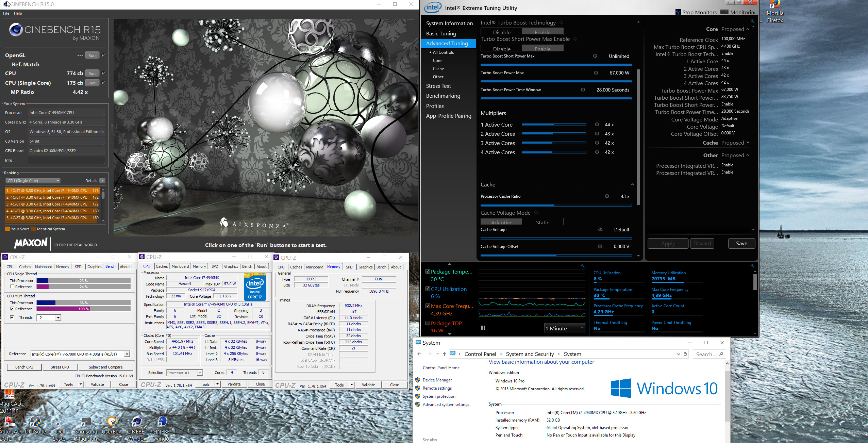This screenshot has width=868, height=443.
Task: Collapse the Cache settings section in XTU
Action: point(632,184)
